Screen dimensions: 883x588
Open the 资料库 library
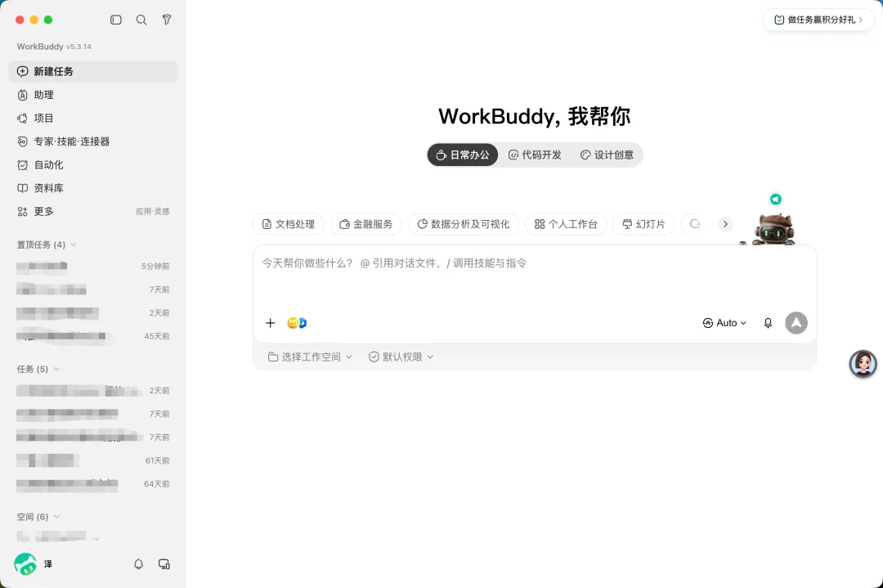[93, 188]
